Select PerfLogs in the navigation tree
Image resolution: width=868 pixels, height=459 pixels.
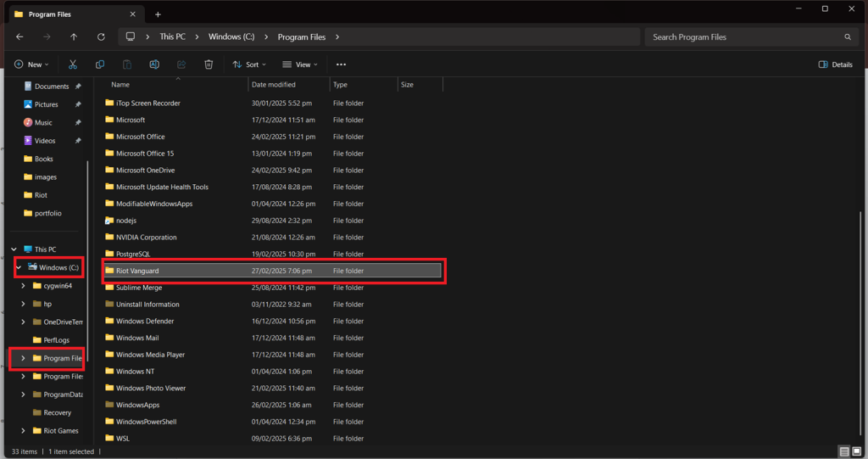57,340
